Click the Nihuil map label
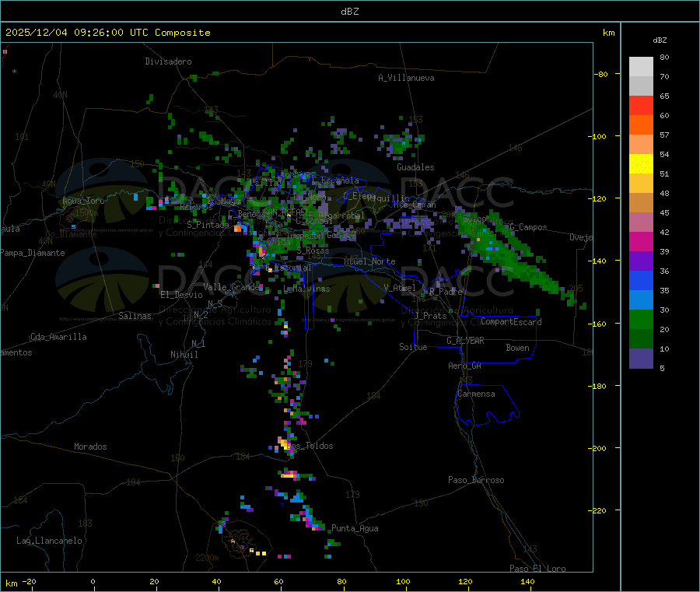700x592 pixels. 184,355
